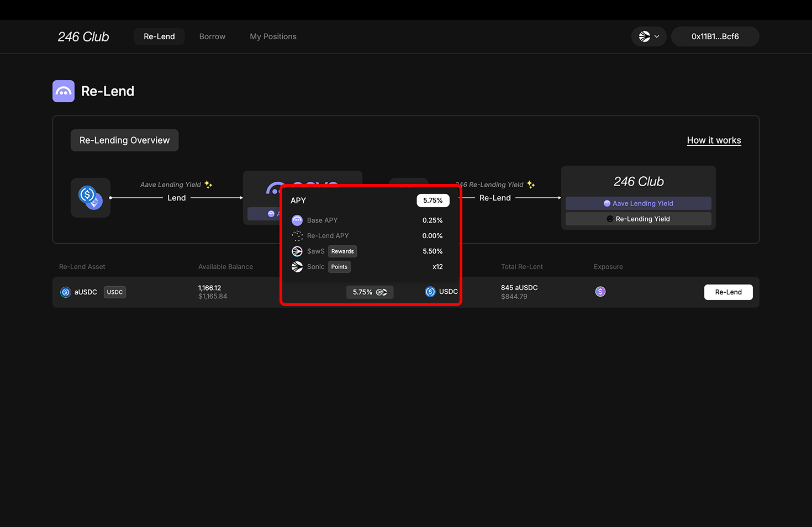Click the 246 Re-Lending Yield sparkle icon
This screenshot has width=812, height=527.
click(531, 185)
